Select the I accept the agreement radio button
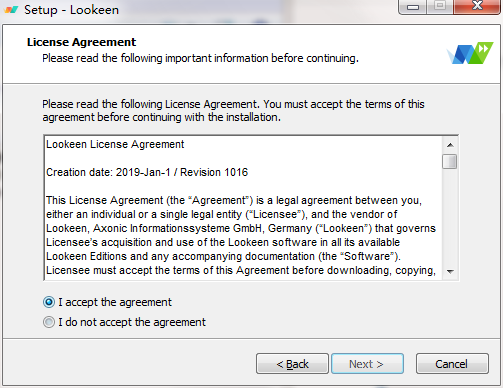 (x=49, y=302)
